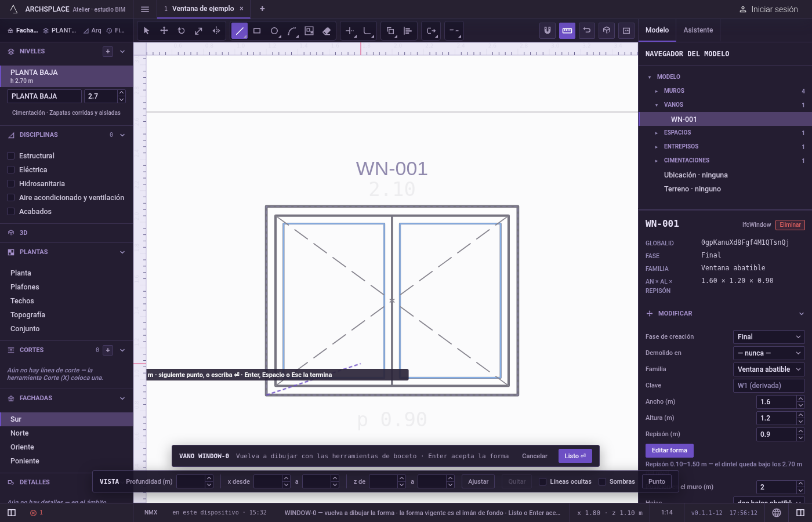Enable the Hidrosanitaria discipline checkbox

[x=10, y=184]
